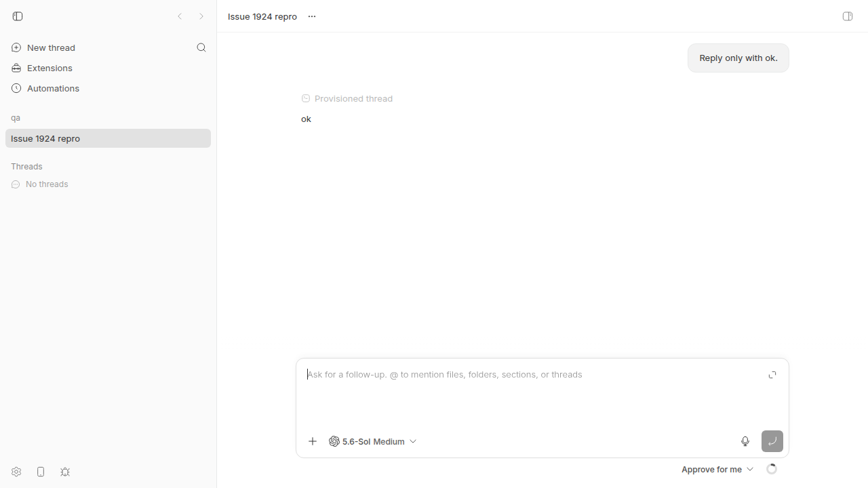The height and width of the screenshot is (488, 868).
Task: Focus the Ask for a follow-up input
Action: pos(532,375)
